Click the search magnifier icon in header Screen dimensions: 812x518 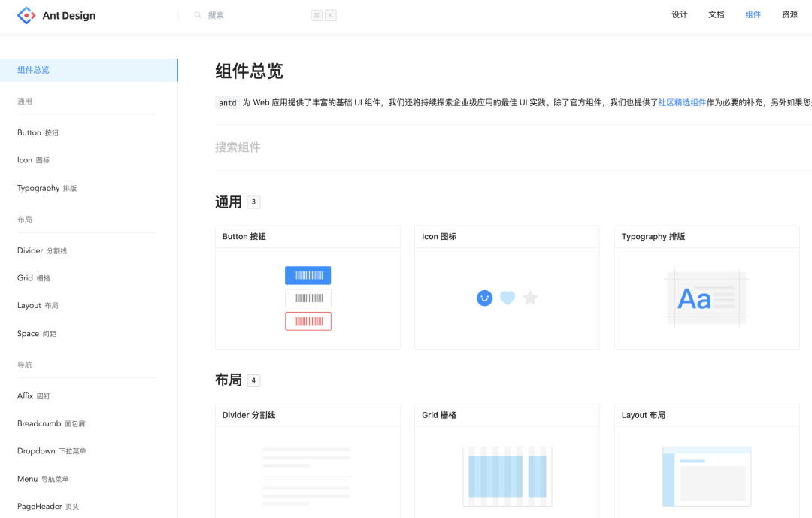click(x=198, y=15)
